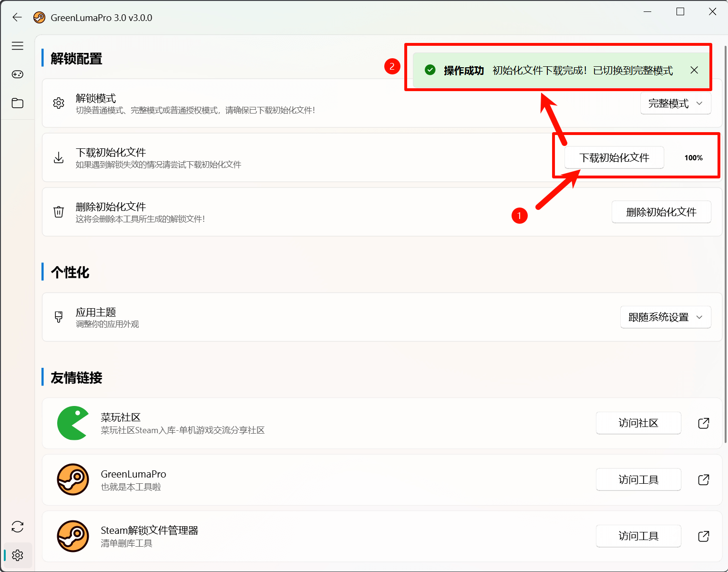This screenshot has height=572, width=728.
Task: Open the game controller sidebar page
Action: click(18, 74)
